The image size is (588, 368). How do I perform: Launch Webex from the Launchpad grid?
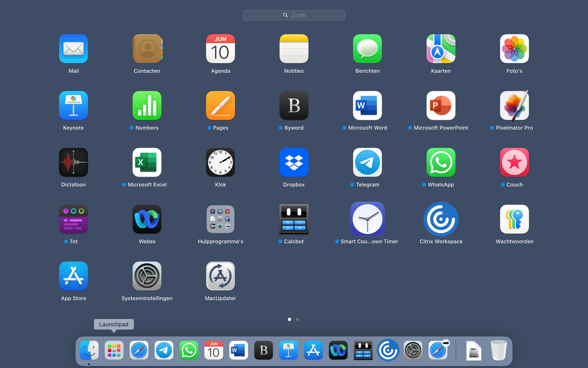point(147,219)
